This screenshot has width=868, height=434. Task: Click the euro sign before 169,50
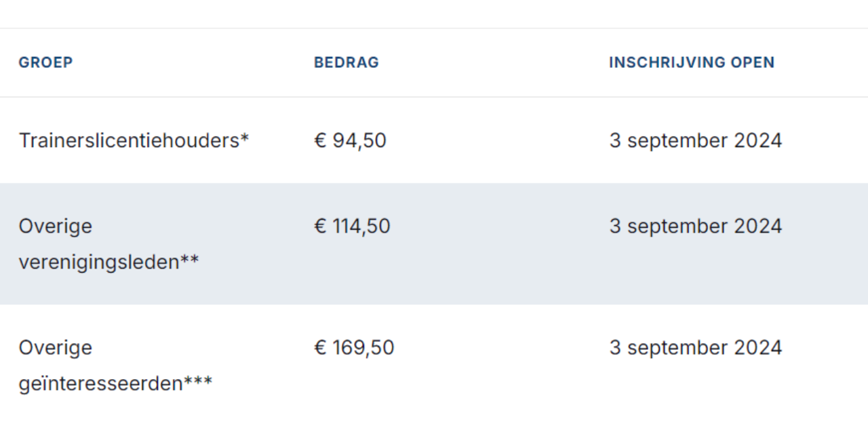click(x=320, y=348)
